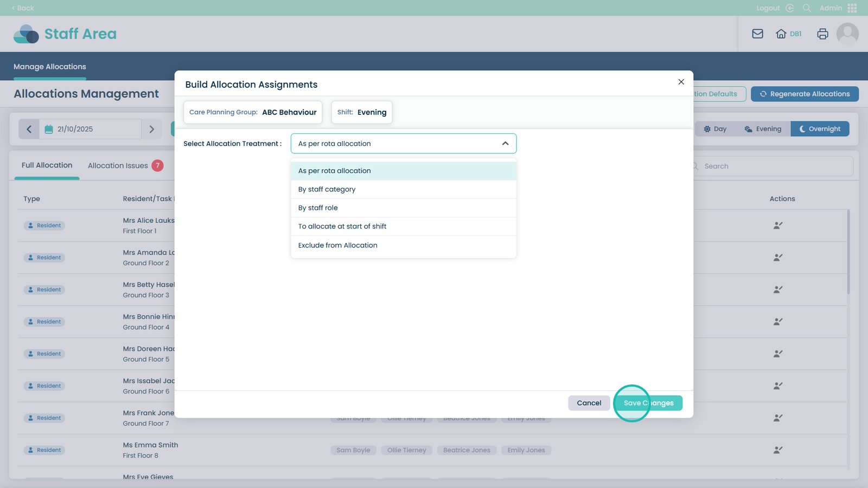Switch shift view to Overnight

[x=819, y=129]
